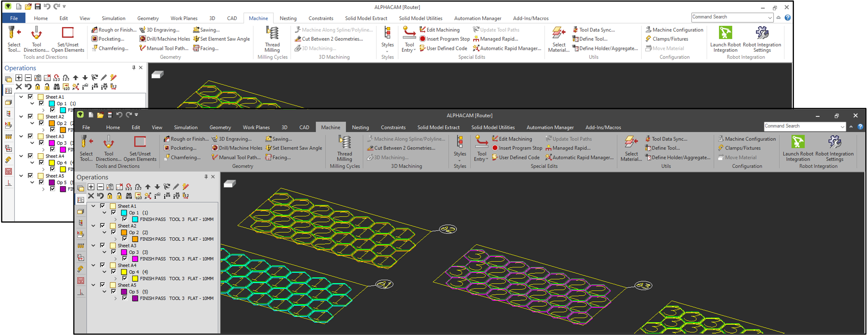
Task: Select Chamfering in the front window ribbon
Action: pos(182,157)
